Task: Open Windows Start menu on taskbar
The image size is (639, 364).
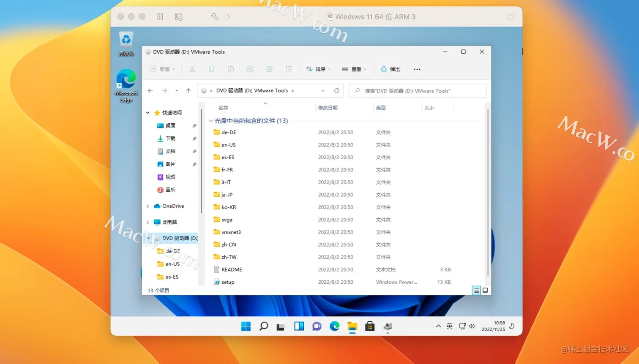Action: tap(246, 326)
